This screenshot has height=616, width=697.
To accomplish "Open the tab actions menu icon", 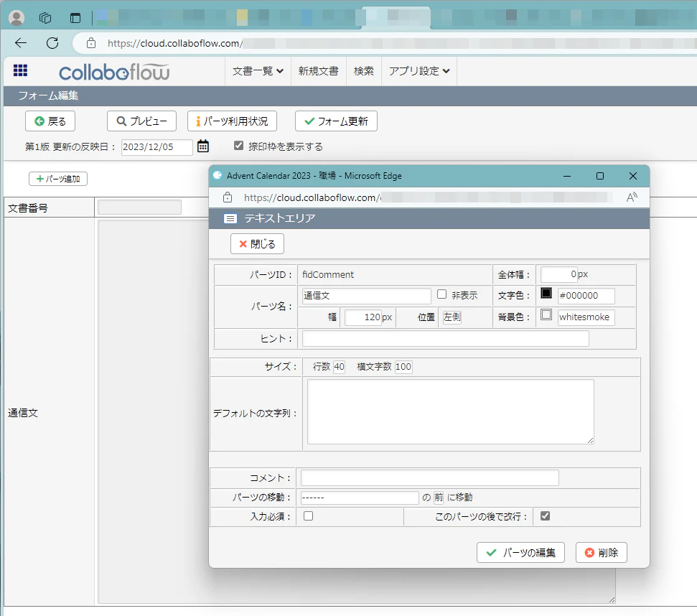I will pos(75,18).
